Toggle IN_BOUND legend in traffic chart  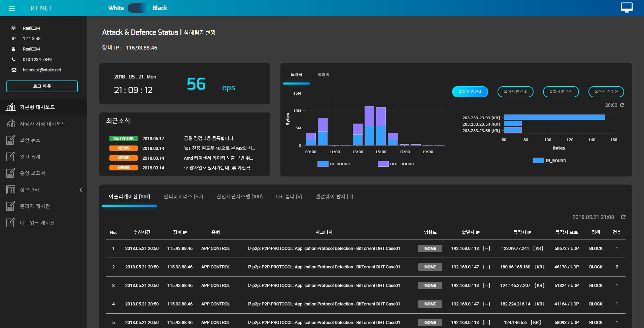334,164
